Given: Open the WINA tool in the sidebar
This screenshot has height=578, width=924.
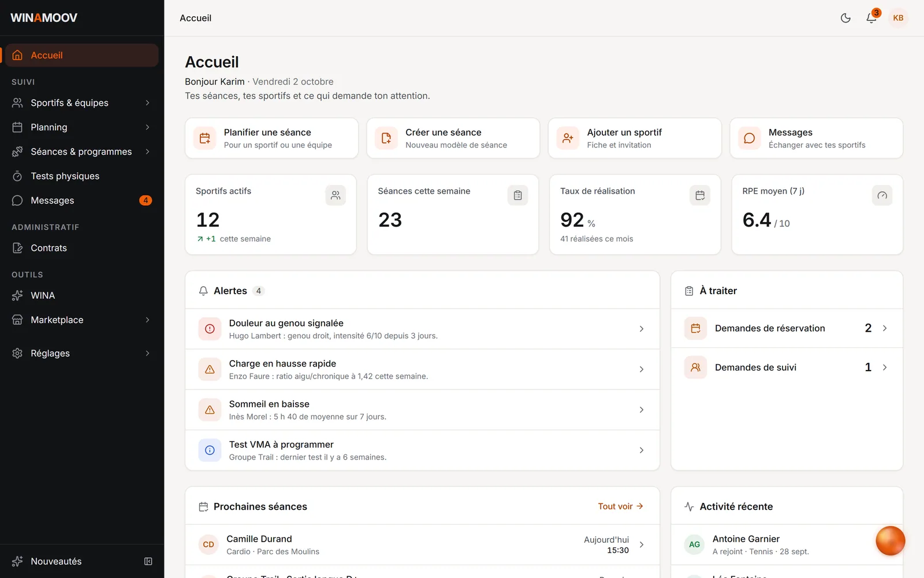Looking at the screenshot, I should pos(82,295).
